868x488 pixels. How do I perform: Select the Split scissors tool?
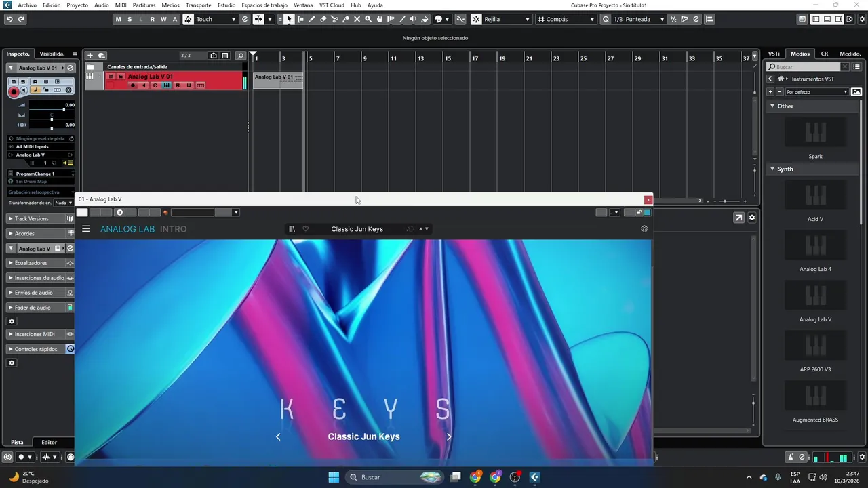click(x=334, y=19)
